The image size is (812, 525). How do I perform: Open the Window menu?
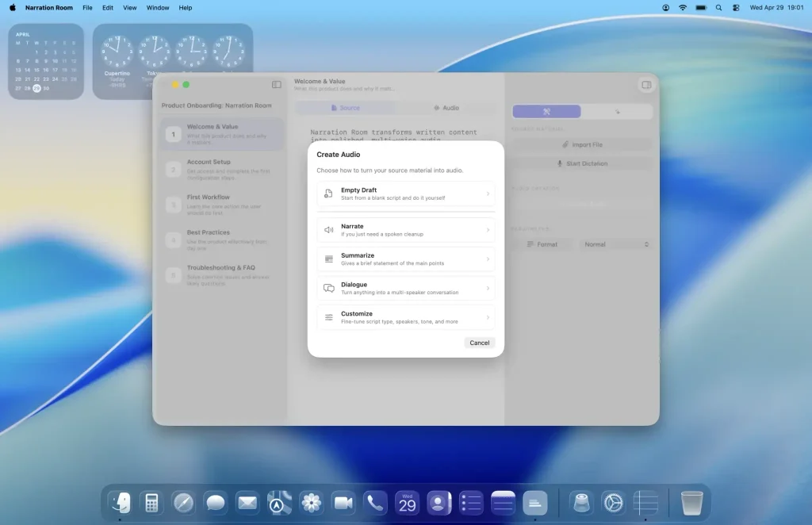tap(158, 8)
